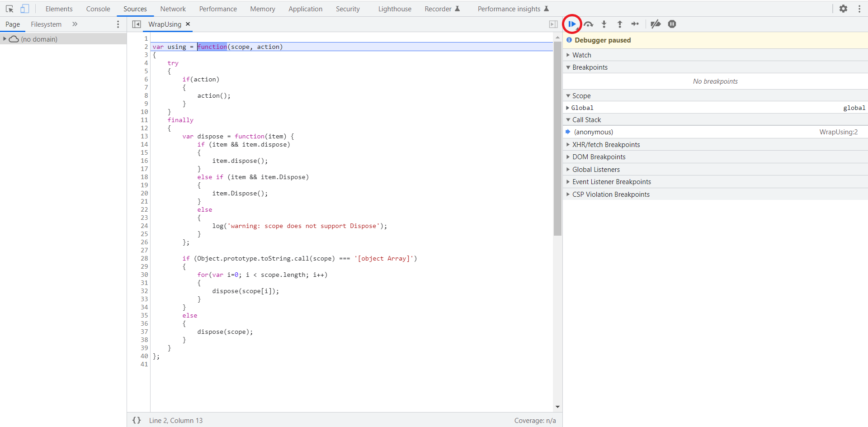Toggle pause on exceptions
This screenshot has width=868, height=427.
[672, 24]
